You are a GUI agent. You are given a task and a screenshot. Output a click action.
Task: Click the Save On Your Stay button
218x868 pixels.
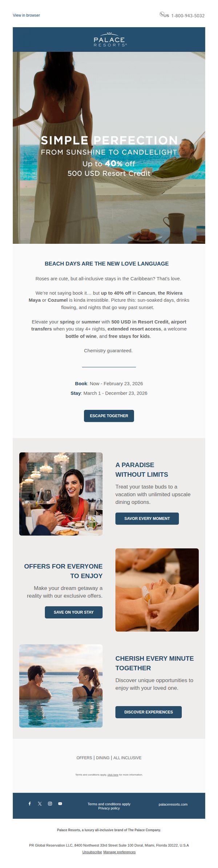73,612
